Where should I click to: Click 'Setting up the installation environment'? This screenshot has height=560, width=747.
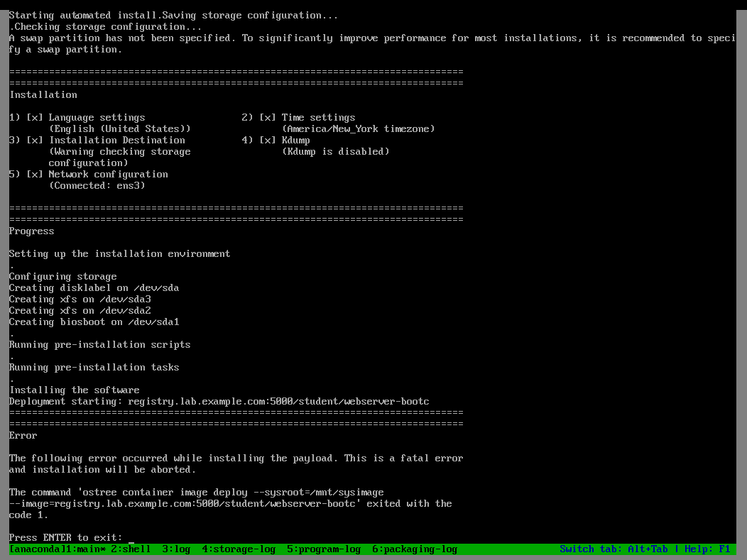[x=119, y=254]
